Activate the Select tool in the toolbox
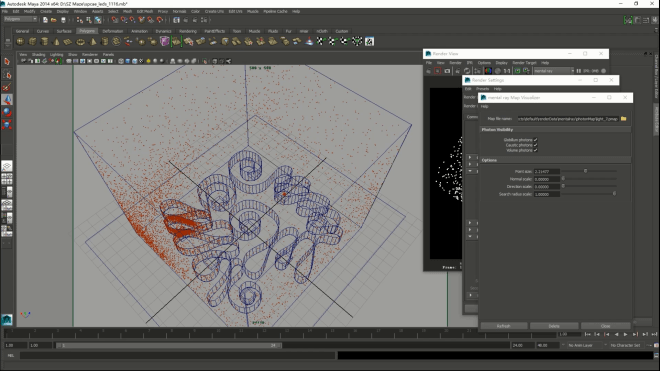This screenshot has height=371, width=660. [x=7, y=61]
